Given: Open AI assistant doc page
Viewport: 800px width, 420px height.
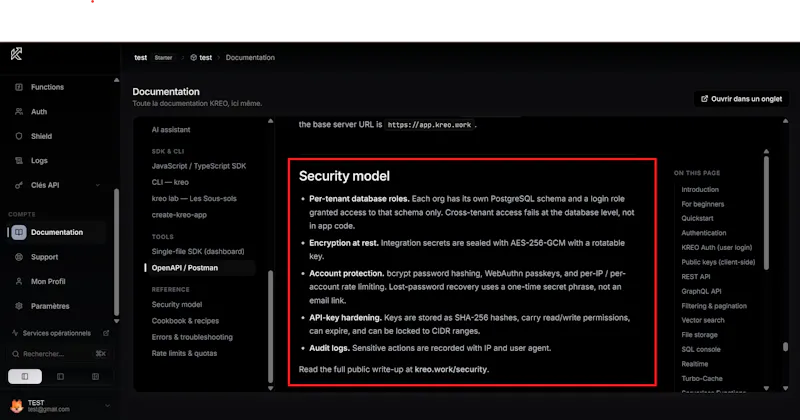Looking at the screenshot, I should click(171, 130).
